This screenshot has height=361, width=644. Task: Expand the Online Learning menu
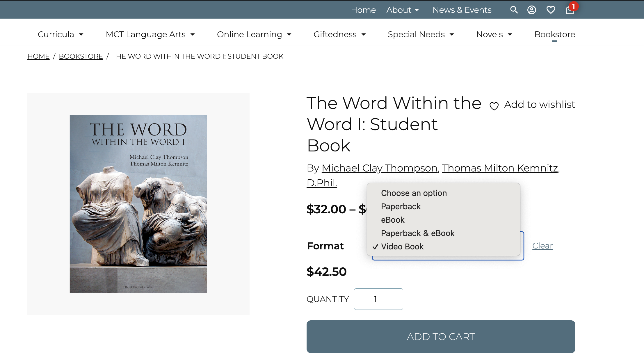(x=254, y=34)
